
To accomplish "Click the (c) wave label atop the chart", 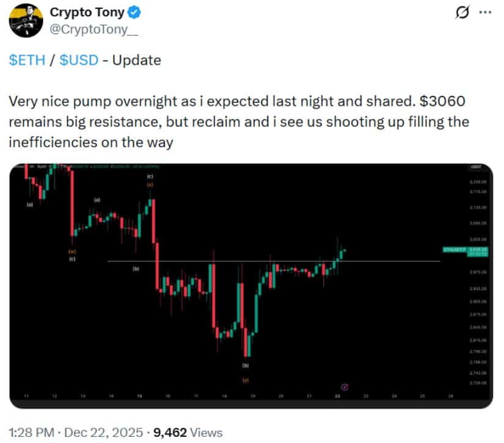I will pyautogui.click(x=150, y=176).
